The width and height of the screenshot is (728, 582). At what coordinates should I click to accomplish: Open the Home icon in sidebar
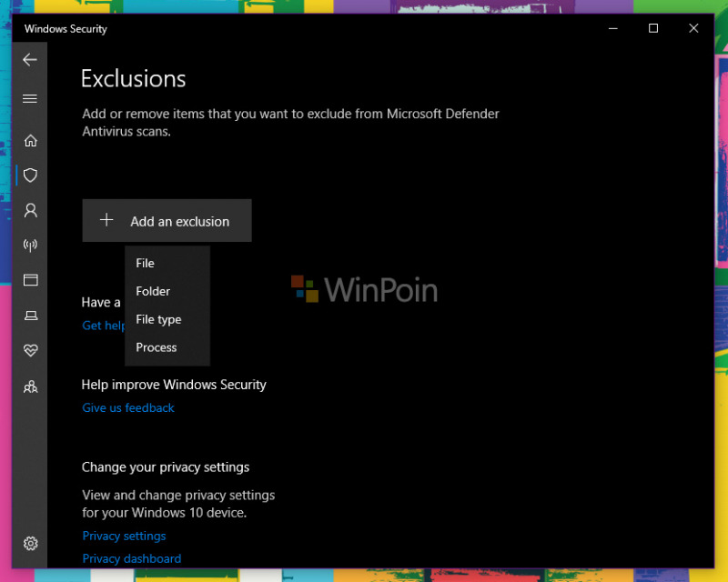(x=31, y=141)
